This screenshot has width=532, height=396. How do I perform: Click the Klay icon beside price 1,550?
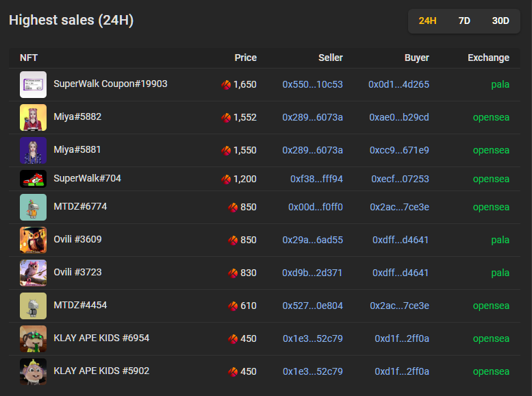coord(226,151)
